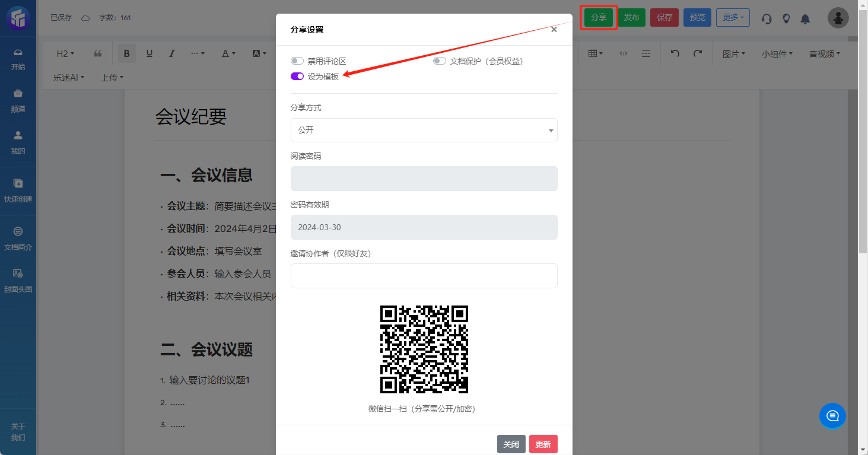Toggle italic formatting
The width and height of the screenshot is (868, 455).
[x=172, y=53]
